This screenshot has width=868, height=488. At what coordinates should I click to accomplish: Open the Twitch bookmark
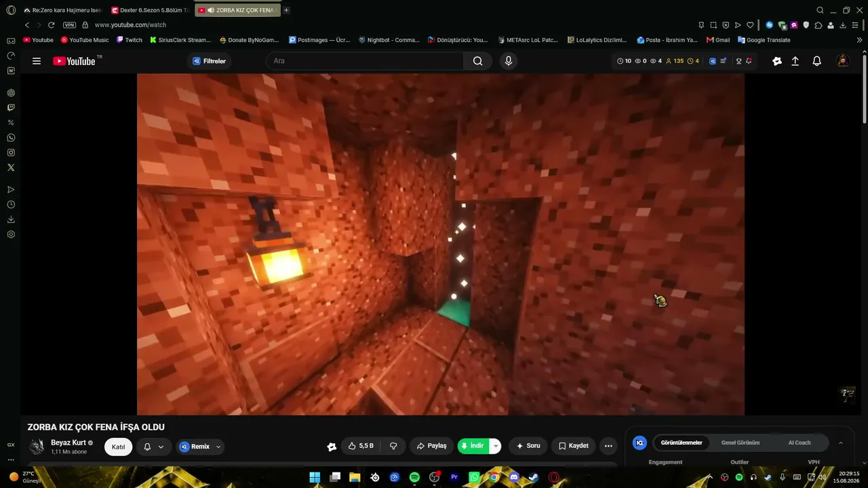[129, 40]
